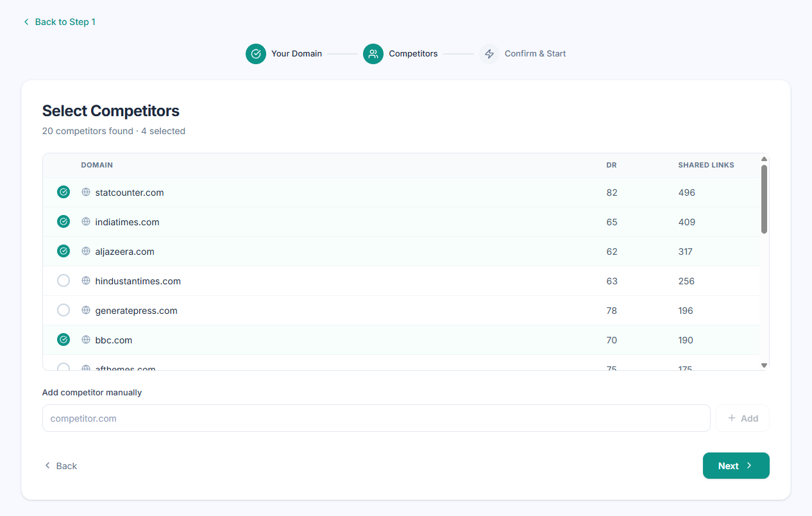This screenshot has width=812, height=516.
Task: Click '20 competitors found · 4 selected' text
Action: [114, 131]
